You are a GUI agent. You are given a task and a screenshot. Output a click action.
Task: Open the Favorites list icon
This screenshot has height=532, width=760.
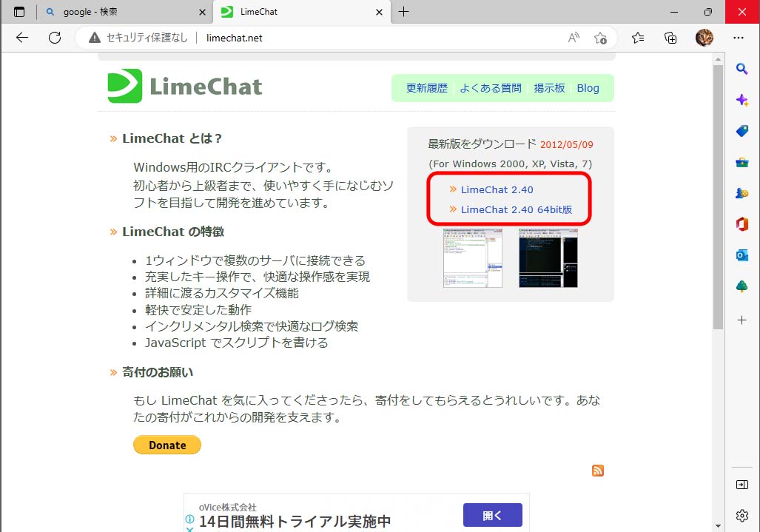pos(638,38)
